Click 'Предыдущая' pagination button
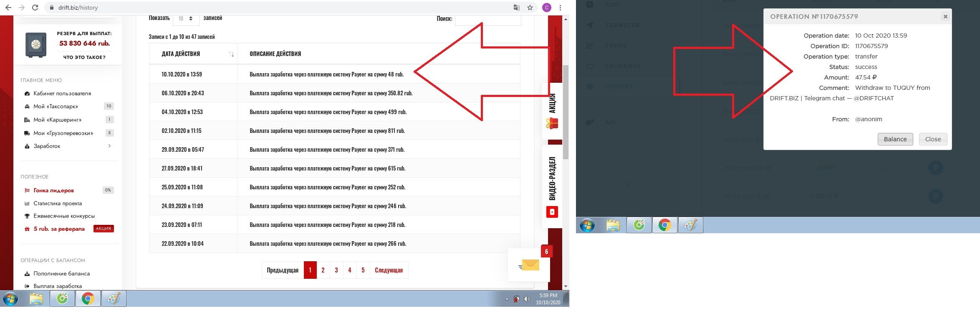 point(283,270)
